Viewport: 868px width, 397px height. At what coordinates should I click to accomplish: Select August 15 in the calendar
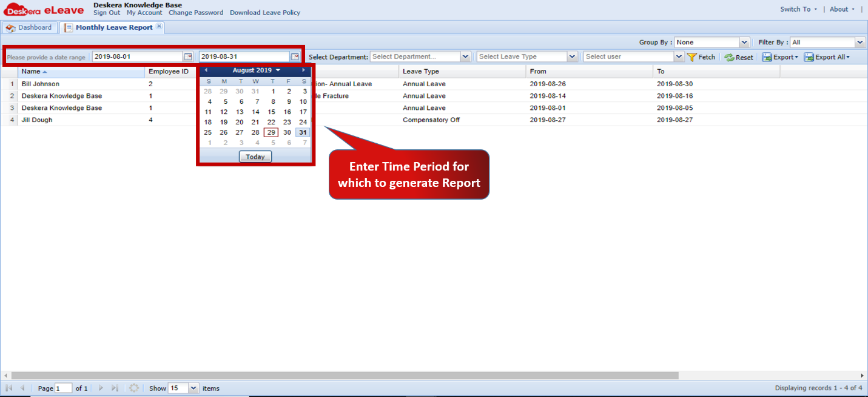(271, 112)
